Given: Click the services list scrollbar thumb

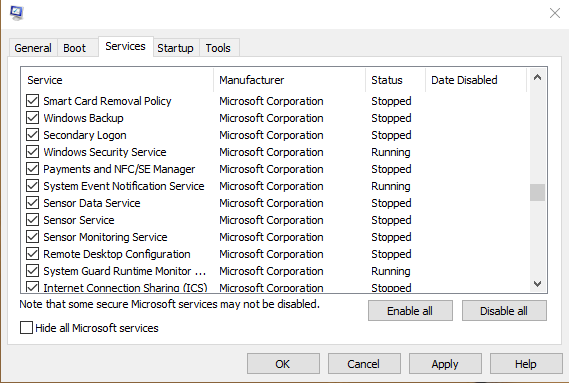Looking at the screenshot, I should 537,192.
